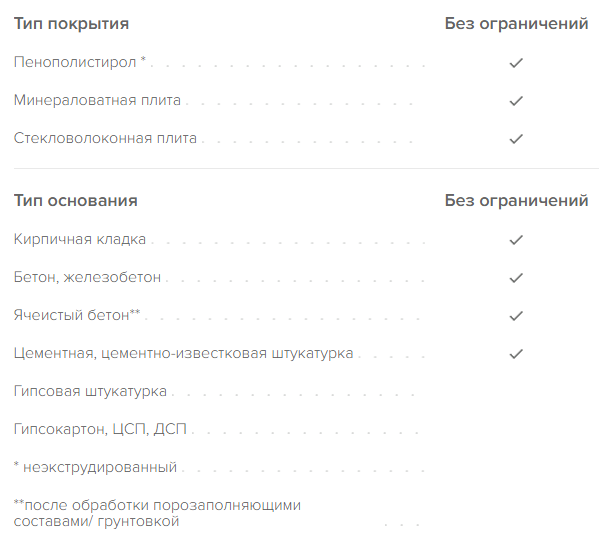This screenshot has width=605, height=552.
Task: Select the checkmark beside Стекловолоконная плита
Action: click(516, 139)
